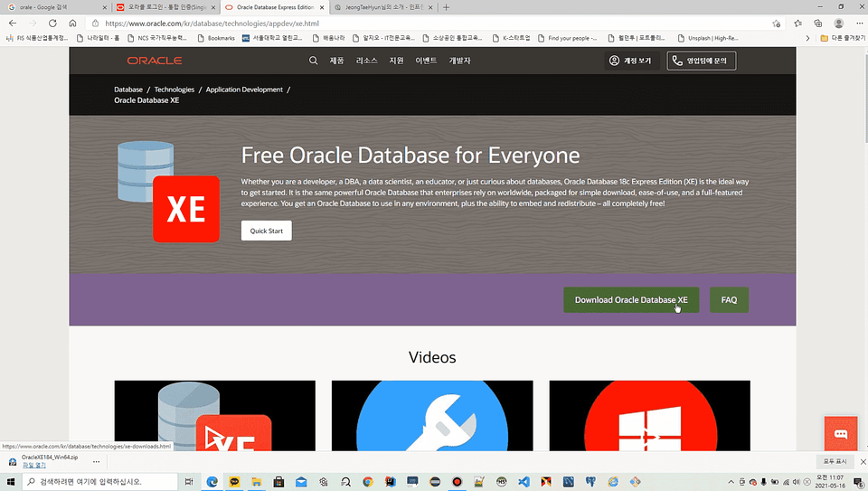This screenshot has height=491, width=868.
Task: Click the taskbar clock showing 11:07
Action: tap(830, 482)
